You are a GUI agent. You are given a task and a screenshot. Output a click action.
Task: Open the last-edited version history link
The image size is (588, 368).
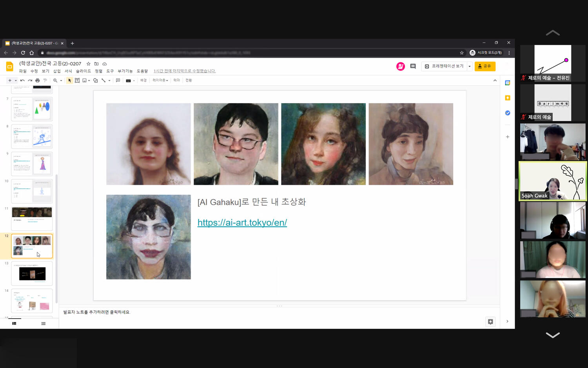185,71
